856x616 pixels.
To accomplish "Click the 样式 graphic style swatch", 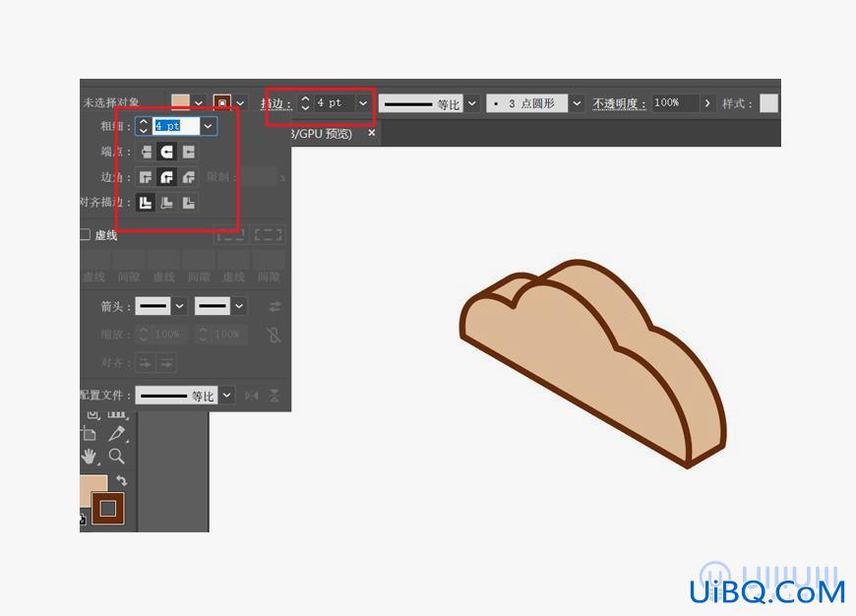I will click(x=768, y=103).
